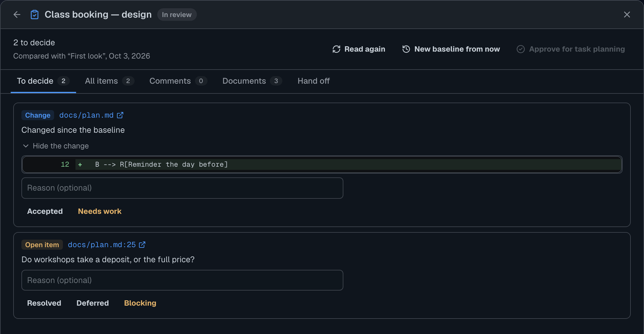Click 'Do workshops take a deposit' question text
644x334 pixels.
[x=108, y=260]
